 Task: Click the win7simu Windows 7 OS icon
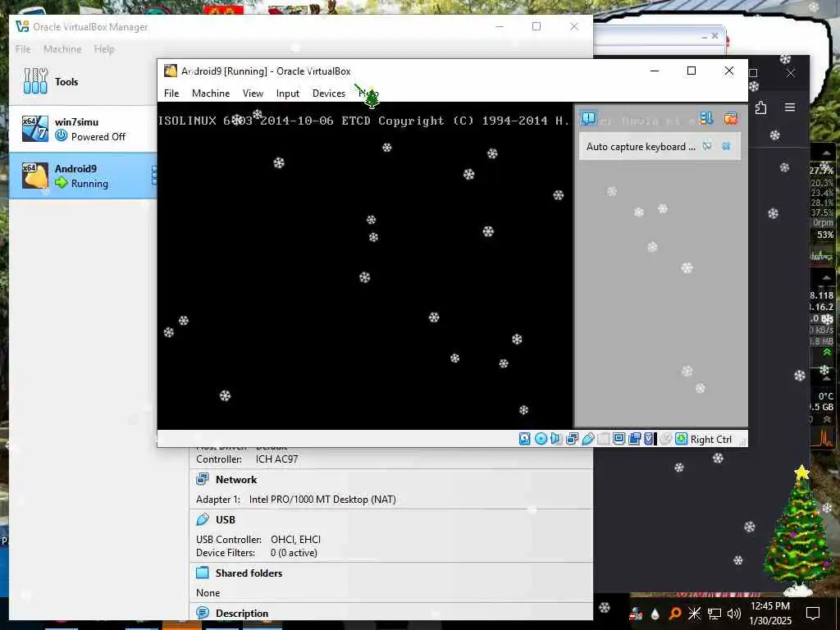pos(34,129)
